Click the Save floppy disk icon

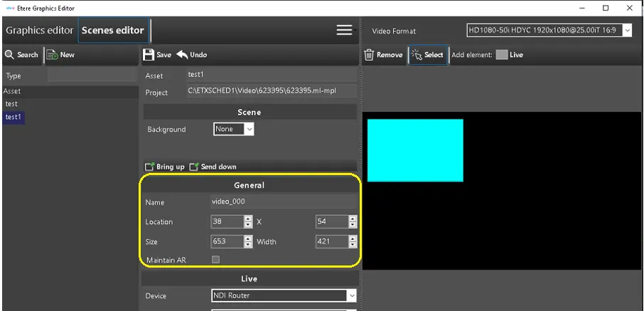[x=149, y=55]
